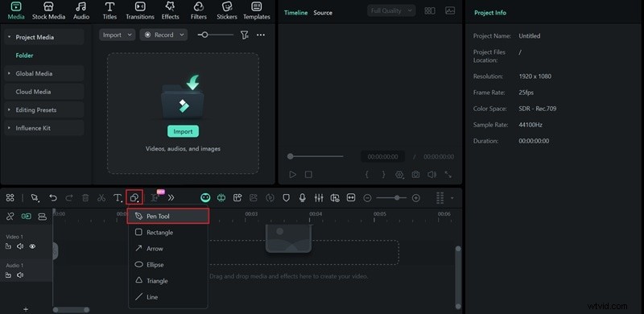
Task: Click the trash delete icon
Action: pyautogui.click(x=85, y=198)
